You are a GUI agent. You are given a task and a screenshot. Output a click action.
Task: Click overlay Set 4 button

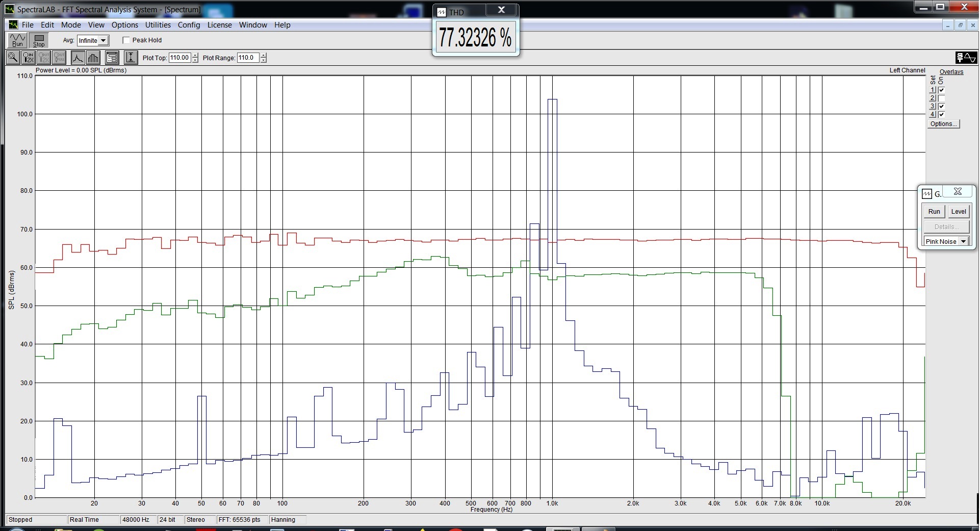coord(933,114)
